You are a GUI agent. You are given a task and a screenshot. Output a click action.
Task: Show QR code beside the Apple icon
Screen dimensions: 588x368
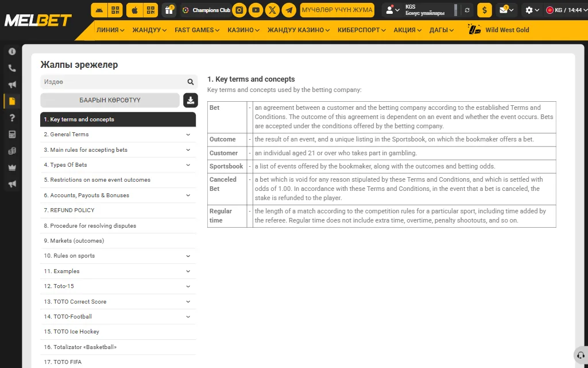(151, 10)
